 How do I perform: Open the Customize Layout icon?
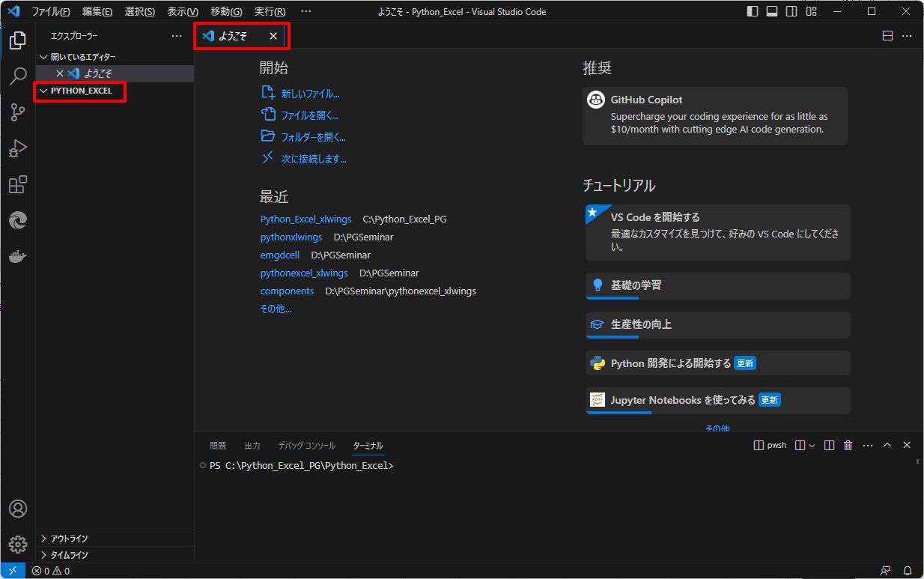click(x=811, y=12)
